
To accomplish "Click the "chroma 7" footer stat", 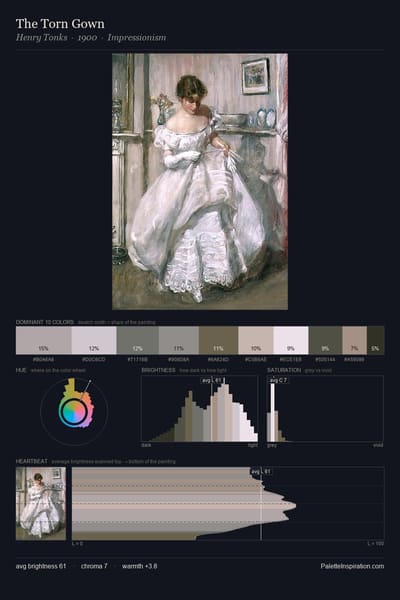I will pyautogui.click(x=94, y=566).
